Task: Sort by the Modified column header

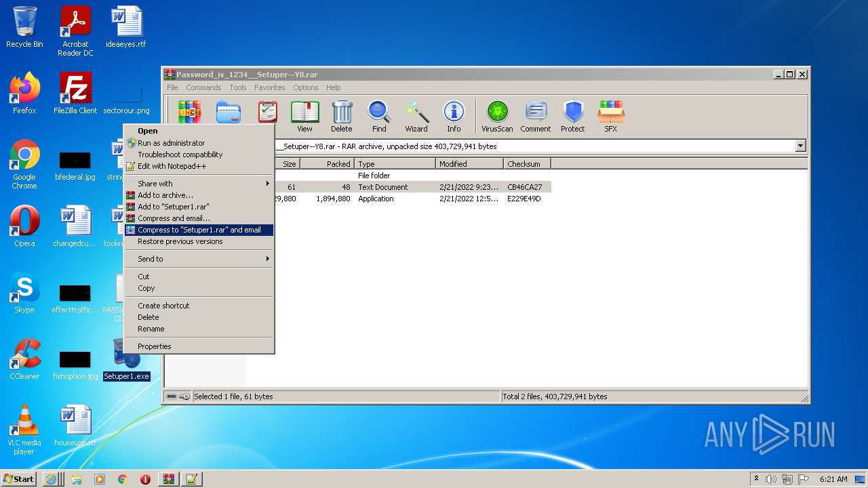Action: pos(469,164)
